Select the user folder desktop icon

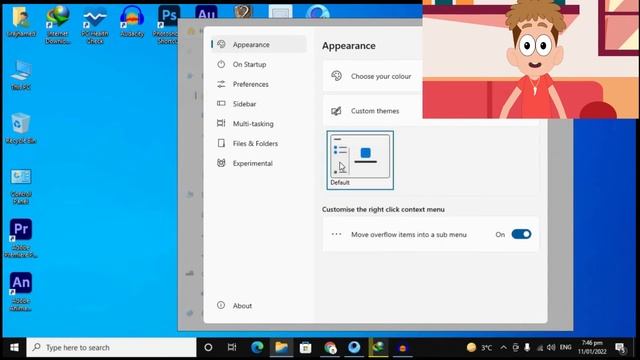(21, 22)
